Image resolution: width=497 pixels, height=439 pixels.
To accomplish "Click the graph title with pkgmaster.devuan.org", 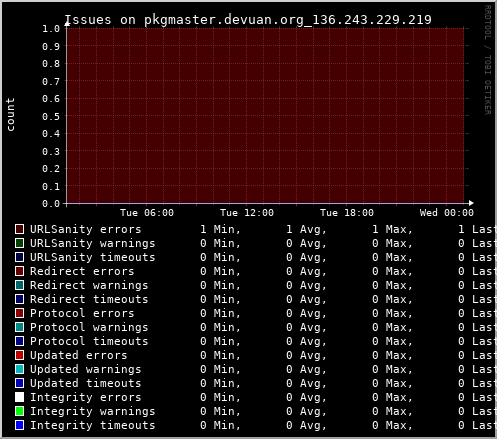I will 248,20.
